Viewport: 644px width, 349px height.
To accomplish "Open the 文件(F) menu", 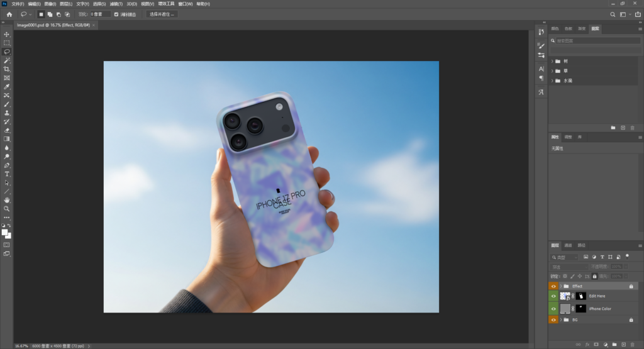I will pos(18,4).
